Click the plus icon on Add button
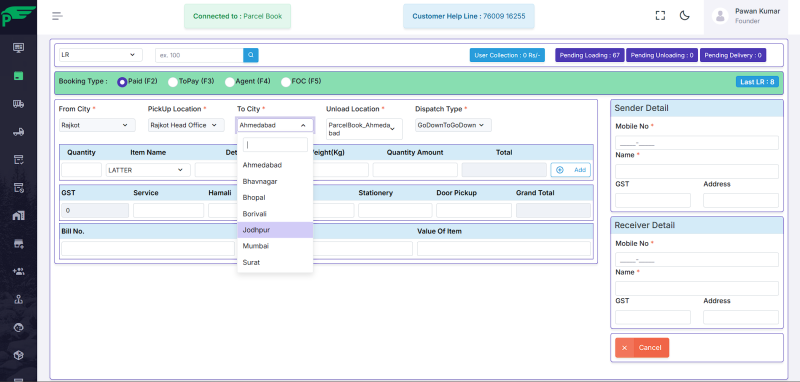800x382 pixels. click(560, 170)
